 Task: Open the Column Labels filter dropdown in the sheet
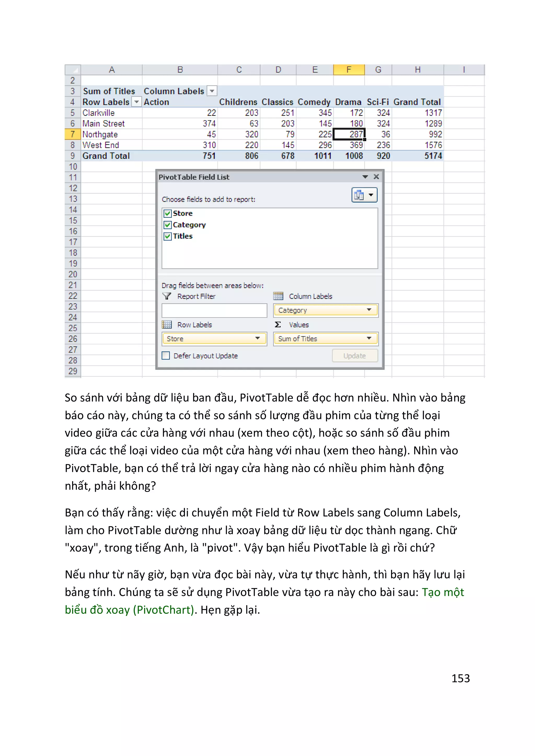(212, 91)
